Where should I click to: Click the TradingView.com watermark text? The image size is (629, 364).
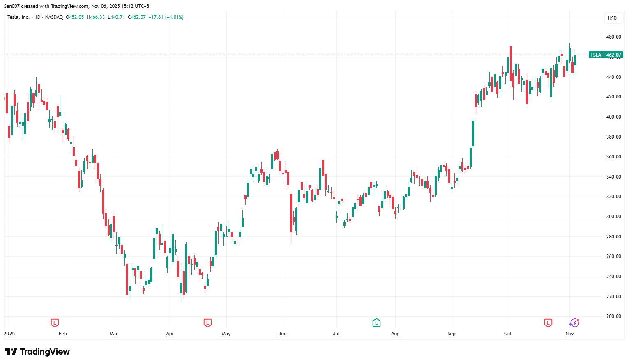(x=68, y=6)
